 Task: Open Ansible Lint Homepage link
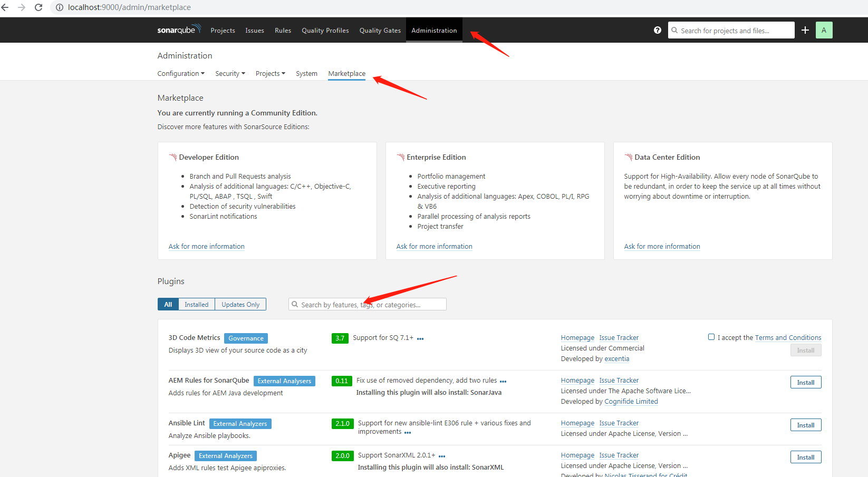[x=577, y=423]
